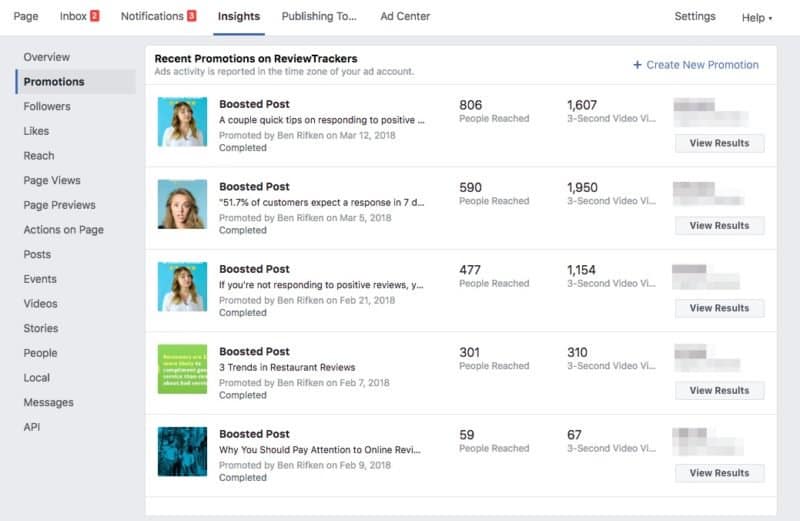This screenshot has height=521, width=800.
Task: Open the green 3 Trends post thumbnail
Action: click(x=182, y=369)
